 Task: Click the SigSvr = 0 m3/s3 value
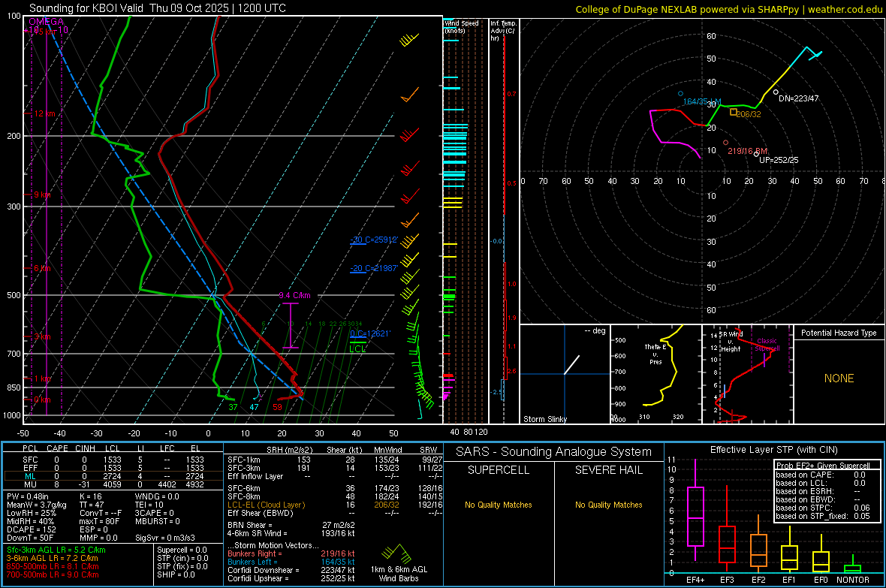(165, 538)
